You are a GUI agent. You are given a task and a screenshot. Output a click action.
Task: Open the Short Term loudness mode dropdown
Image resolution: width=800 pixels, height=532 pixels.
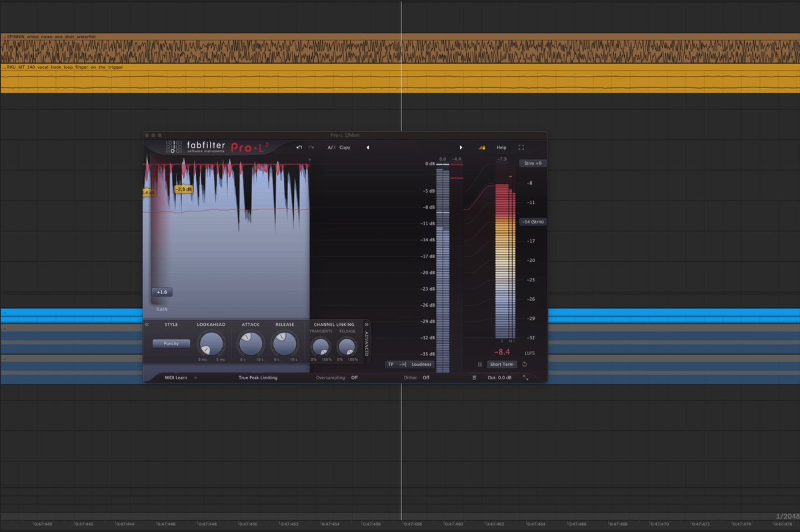(x=502, y=365)
